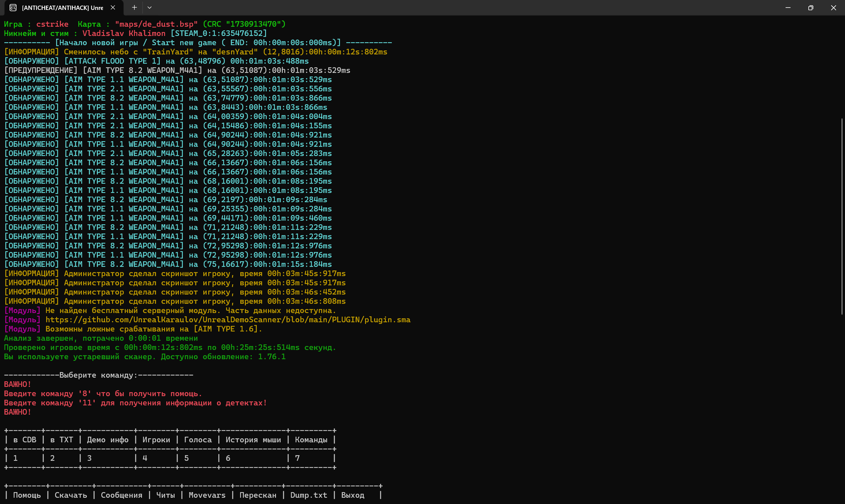Click the "Анализ завершен" line
Viewport: 845px width, 504px height.
point(101,338)
